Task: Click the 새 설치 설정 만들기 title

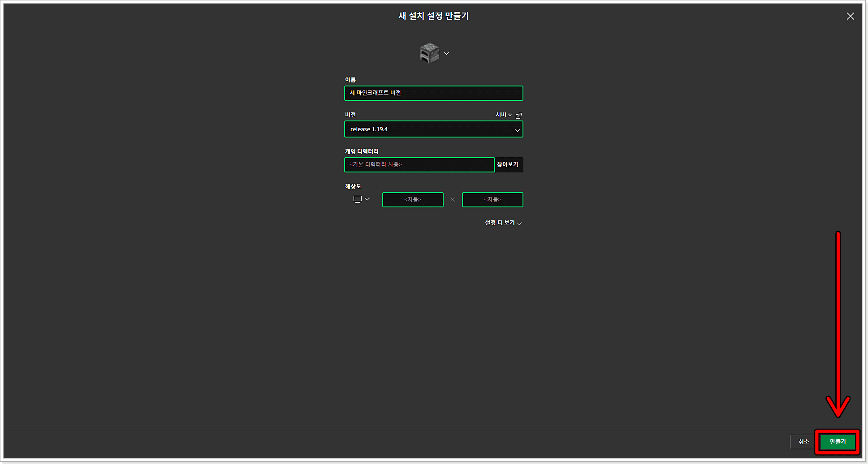Action: 434,16
